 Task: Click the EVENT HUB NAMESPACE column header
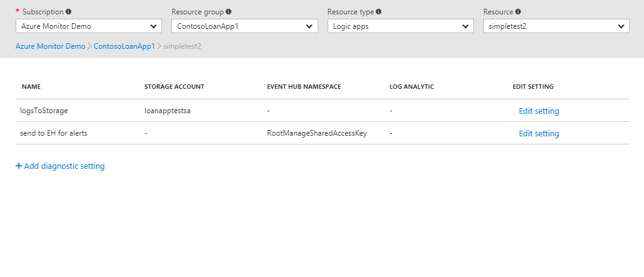(304, 87)
